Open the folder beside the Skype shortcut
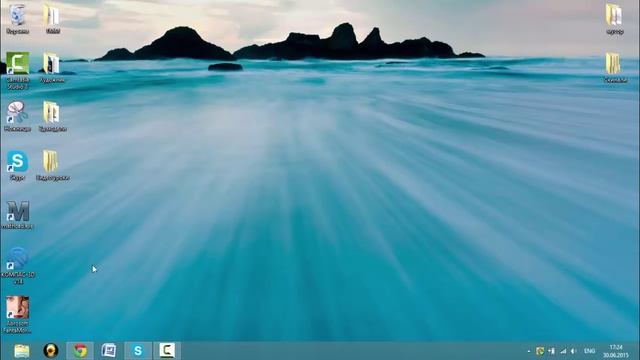Image resolution: width=640 pixels, height=360 pixels. [52, 165]
